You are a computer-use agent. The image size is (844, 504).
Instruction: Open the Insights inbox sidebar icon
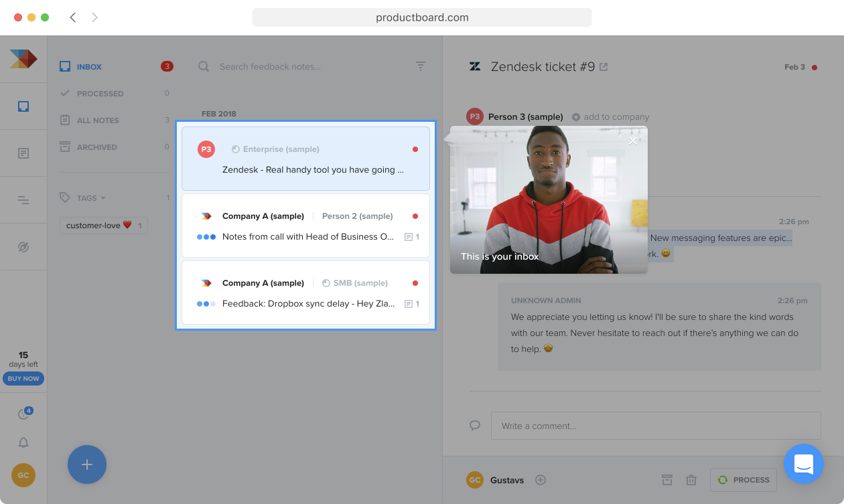pos(23,106)
